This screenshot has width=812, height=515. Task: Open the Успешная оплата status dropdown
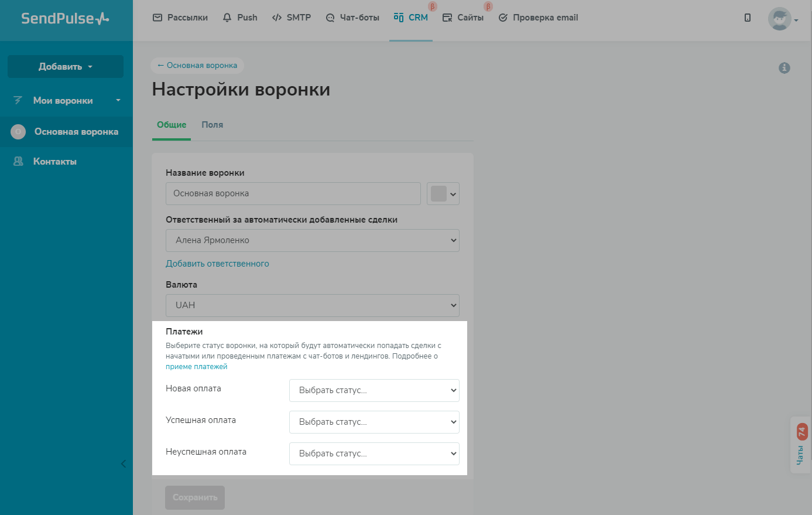[374, 422]
